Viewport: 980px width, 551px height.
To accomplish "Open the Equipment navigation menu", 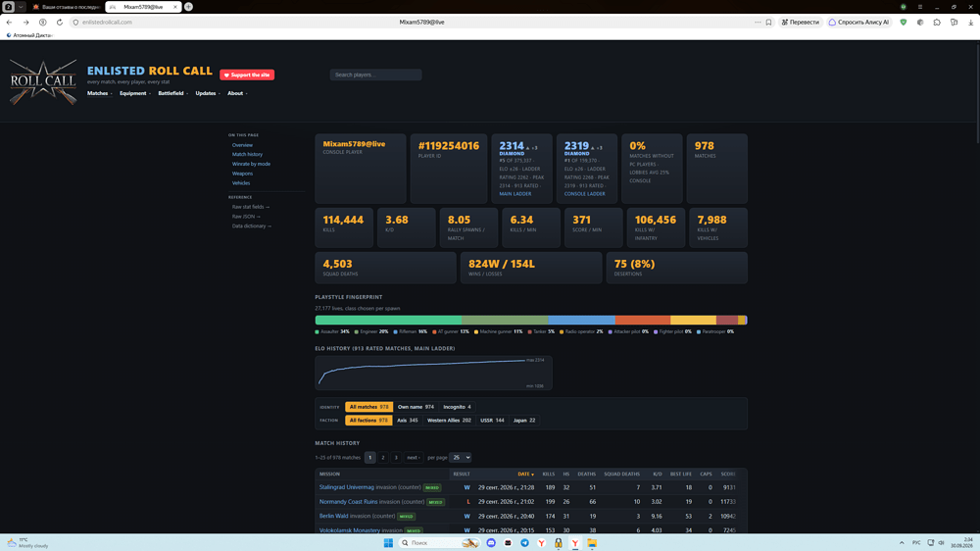I will pos(135,93).
